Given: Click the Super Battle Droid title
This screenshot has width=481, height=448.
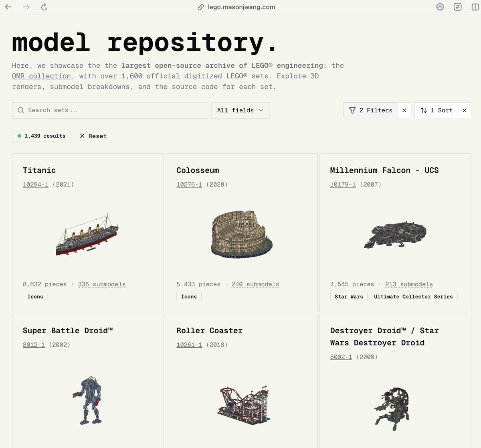Looking at the screenshot, I should [x=68, y=331].
